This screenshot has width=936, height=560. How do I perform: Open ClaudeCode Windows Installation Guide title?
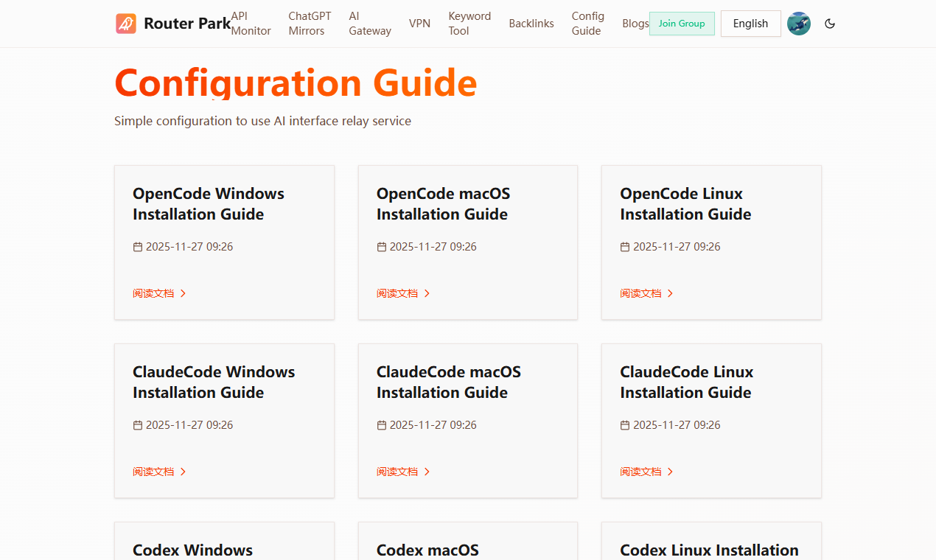click(214, 382)
